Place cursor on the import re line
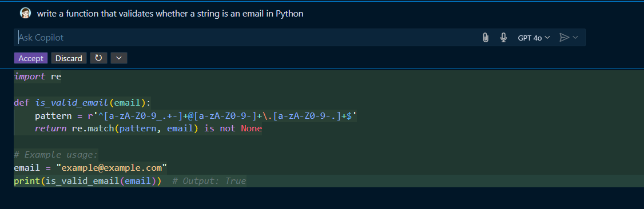 [37, 77]
